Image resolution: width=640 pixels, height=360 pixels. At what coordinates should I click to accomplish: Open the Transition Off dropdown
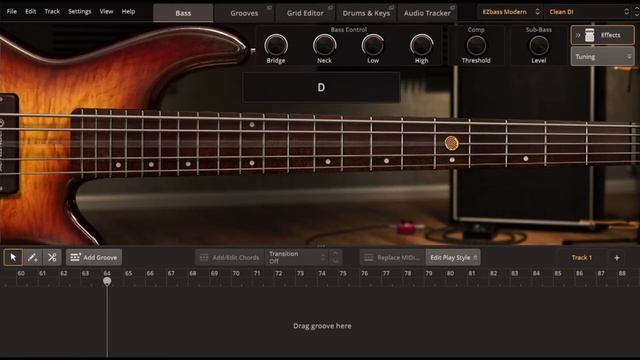(297, 257)
